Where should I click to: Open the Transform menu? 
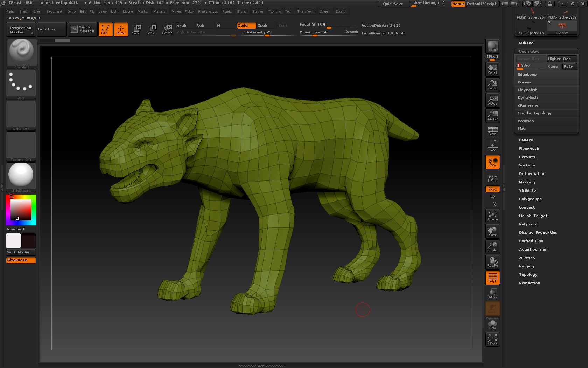click(x=306, y=12)
